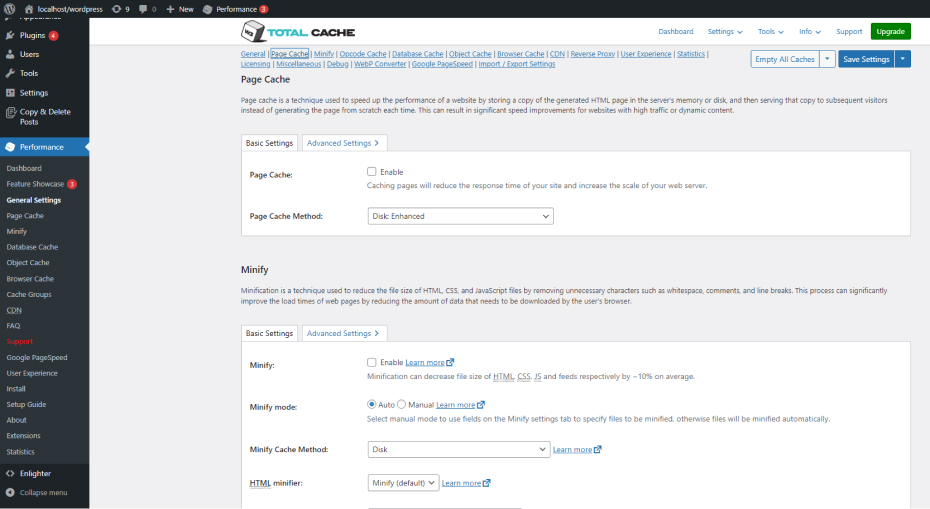Screen dimensions: 930x509
Task: Open Setup Guide sidebar item
Action: coord(26,404)
